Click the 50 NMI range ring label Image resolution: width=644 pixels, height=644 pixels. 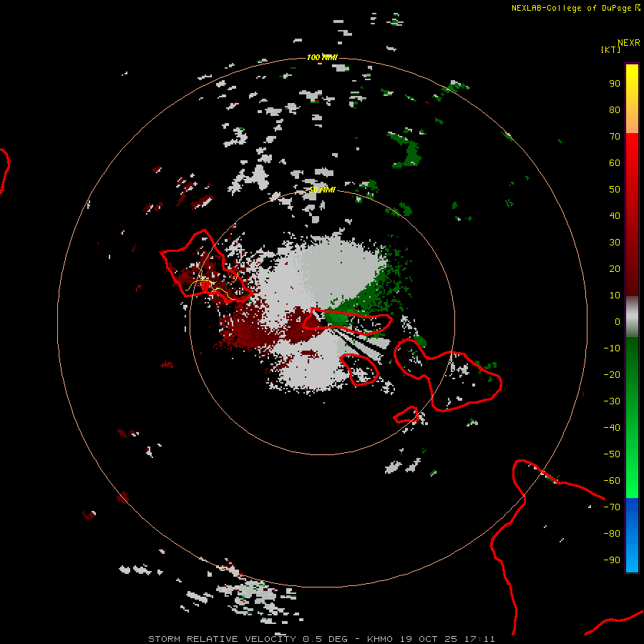(322, 190)
